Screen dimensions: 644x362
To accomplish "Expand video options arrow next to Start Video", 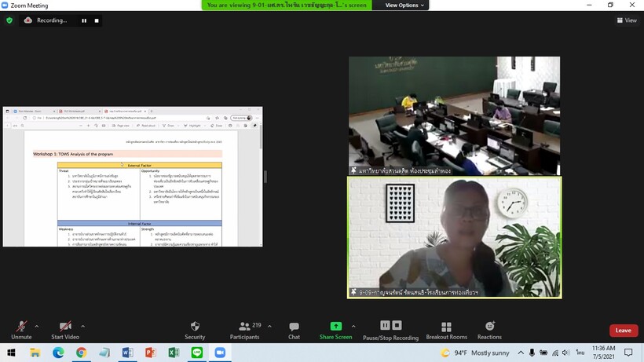I will point(82,327).
